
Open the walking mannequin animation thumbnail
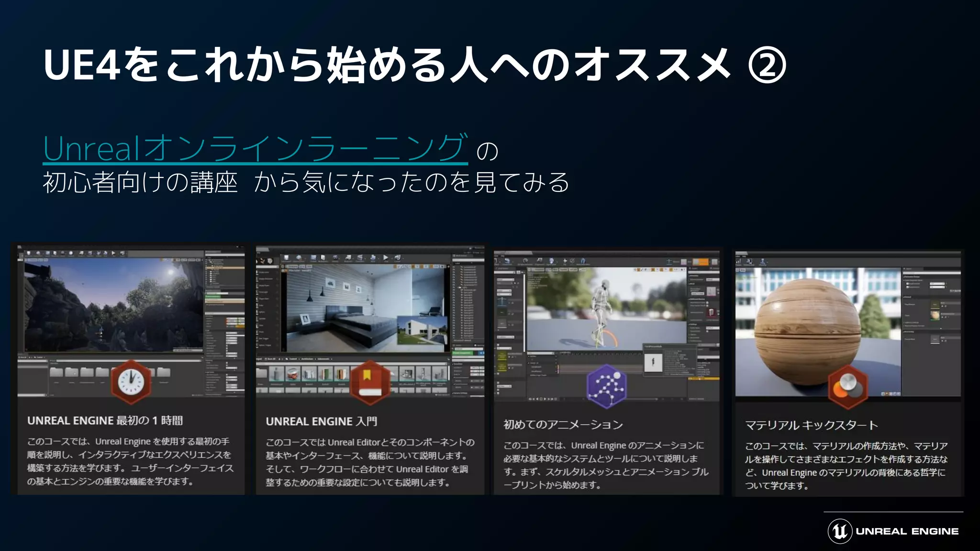[606, 326]
